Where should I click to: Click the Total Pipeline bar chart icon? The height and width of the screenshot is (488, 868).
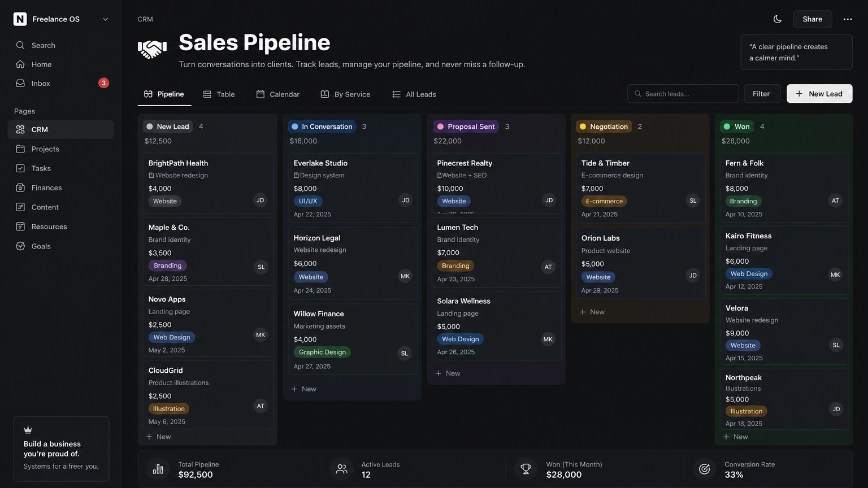coord(158,469)
